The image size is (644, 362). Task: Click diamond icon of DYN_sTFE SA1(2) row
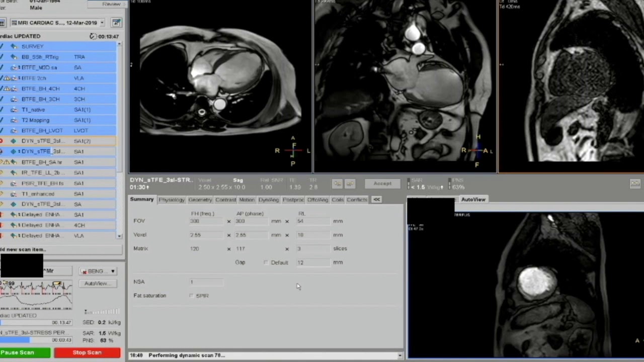tap(14, 141)
